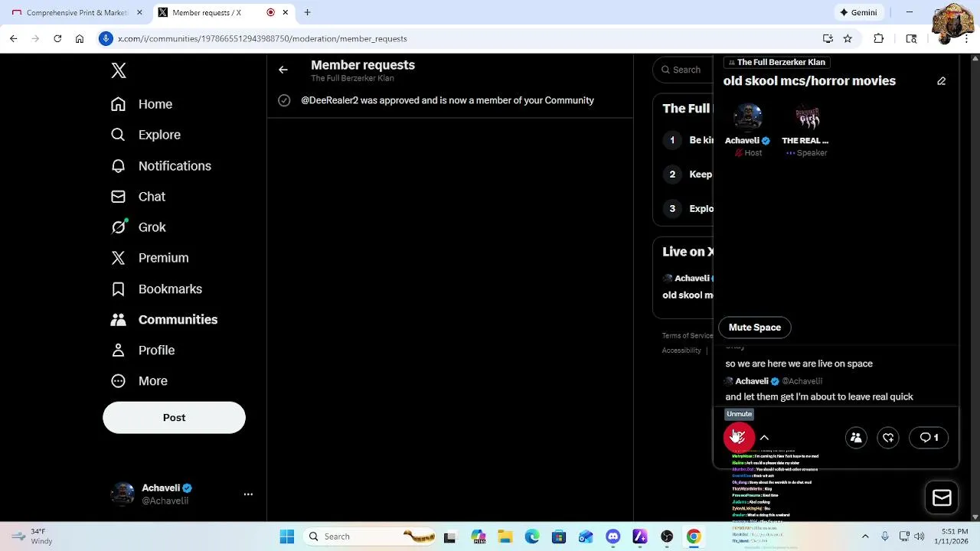980x551 pixels.
Task: Click microphone icon in system tray
Action: pyautogui.click(x=885, y=536)
